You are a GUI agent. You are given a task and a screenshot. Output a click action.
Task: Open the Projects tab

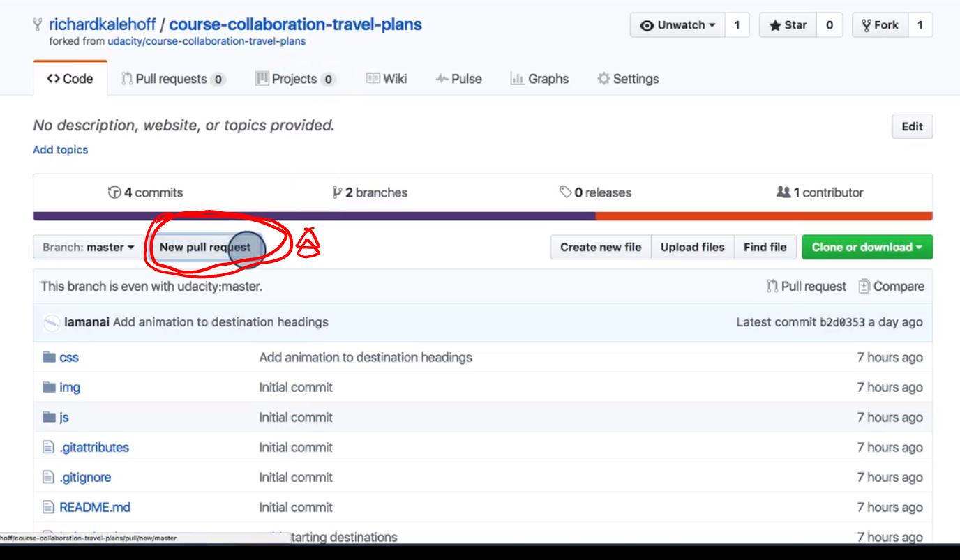point(296,79)
